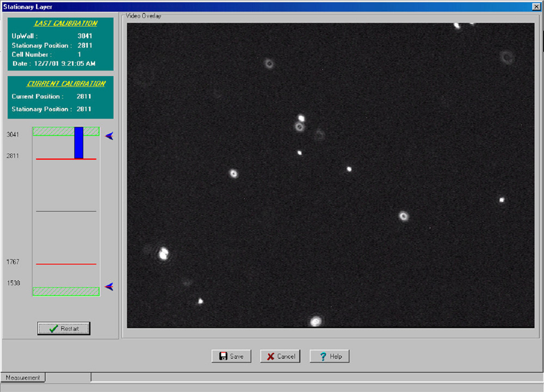Click the upper red stationary line at 2811
The height and width of the screenshot is (392, 544).
click(x=66, y=159)
